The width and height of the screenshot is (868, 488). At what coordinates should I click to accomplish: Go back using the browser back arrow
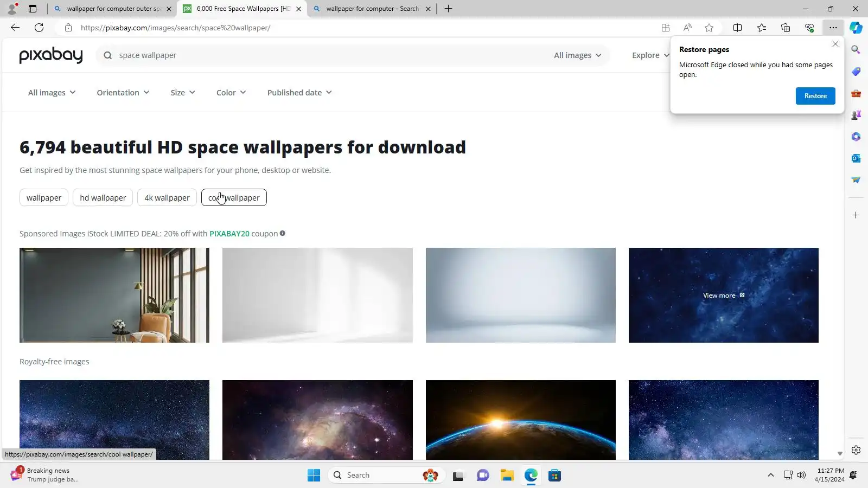15,28
